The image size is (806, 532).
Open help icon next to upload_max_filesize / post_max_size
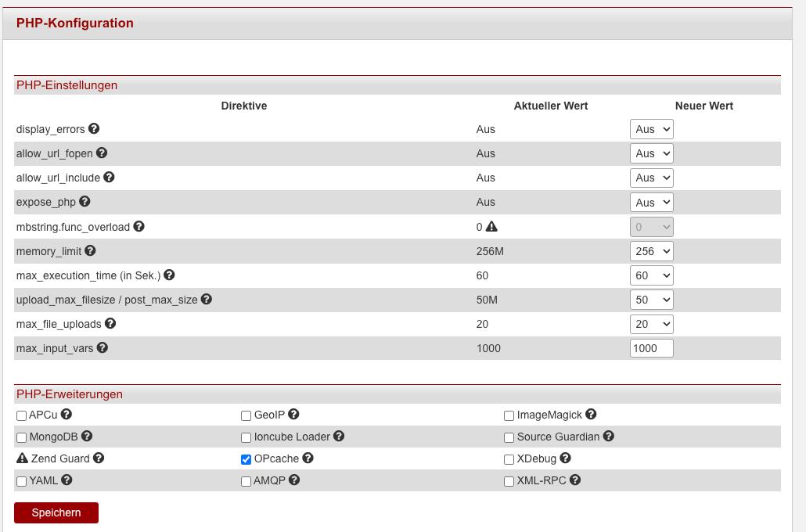206,299
